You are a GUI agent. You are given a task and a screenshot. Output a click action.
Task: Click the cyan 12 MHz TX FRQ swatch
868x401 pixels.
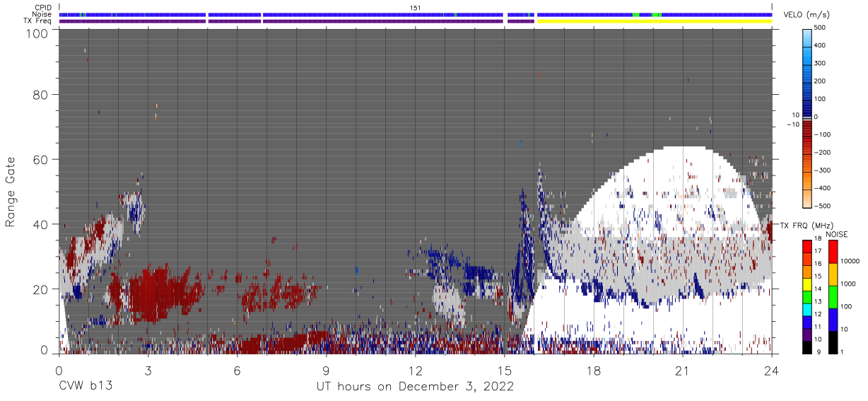click(807, 308)
